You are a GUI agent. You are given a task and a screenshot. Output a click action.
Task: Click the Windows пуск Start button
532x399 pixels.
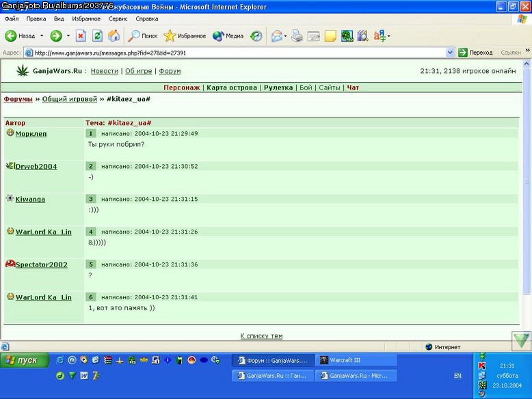point(25,360)
